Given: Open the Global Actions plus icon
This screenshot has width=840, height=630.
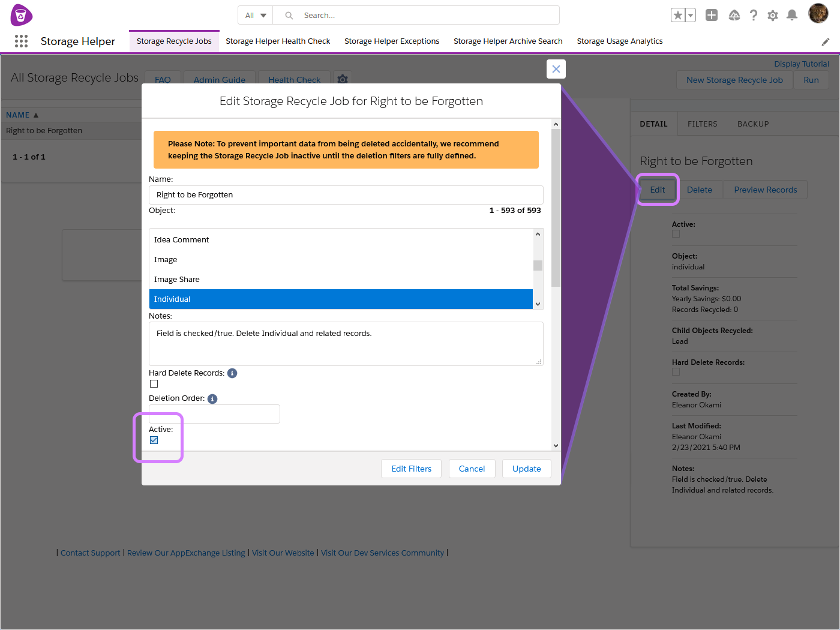Looking at the screenshot, I should point(712,15).
